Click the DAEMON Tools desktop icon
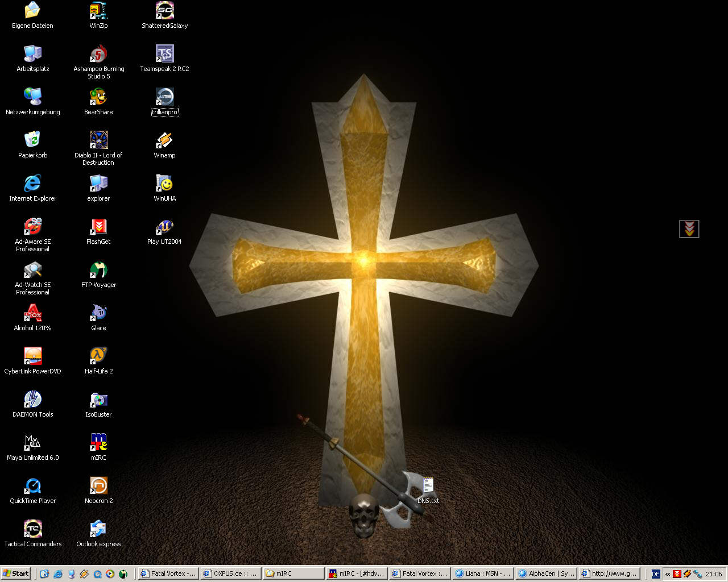This screenshot has height=582, width=728. [x=32, y=400]
